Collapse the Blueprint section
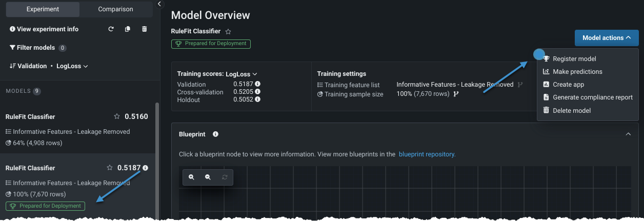The image size is (644, 221). click(628, 134)
